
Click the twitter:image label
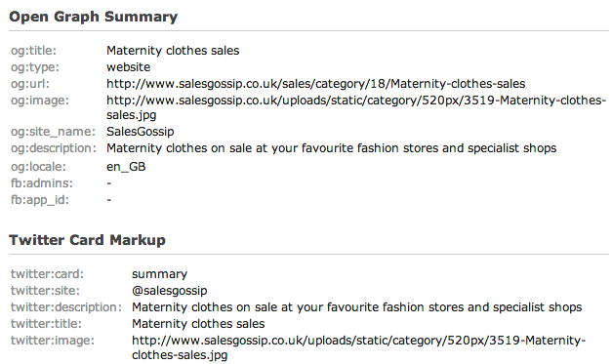pyautogui.click(x=53, y=341)
